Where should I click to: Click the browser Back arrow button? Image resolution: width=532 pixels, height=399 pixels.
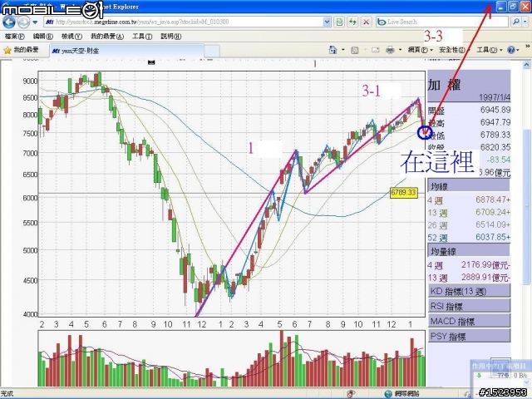point(9,22)
